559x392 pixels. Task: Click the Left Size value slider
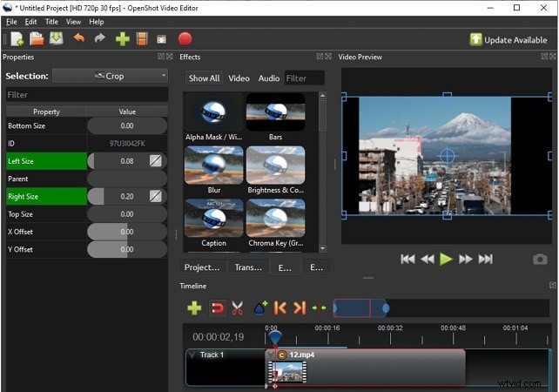click(127, 161)
